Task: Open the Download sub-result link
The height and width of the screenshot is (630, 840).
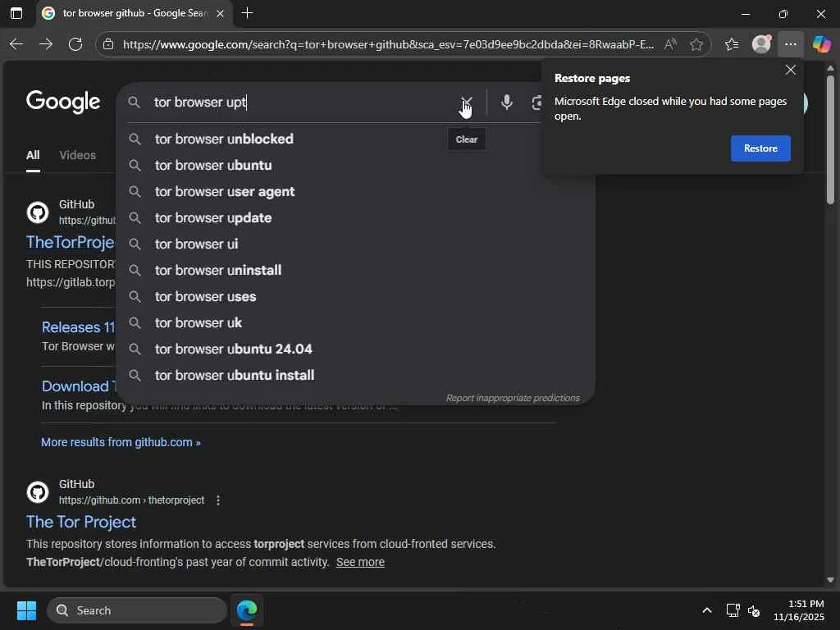Action: [78, 386]
